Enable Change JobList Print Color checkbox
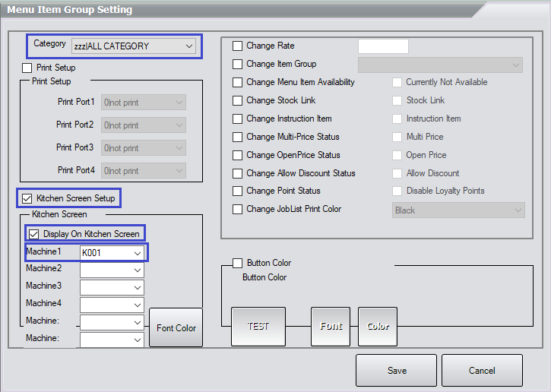This screenshot has width=551, height=392. (238, 210)
